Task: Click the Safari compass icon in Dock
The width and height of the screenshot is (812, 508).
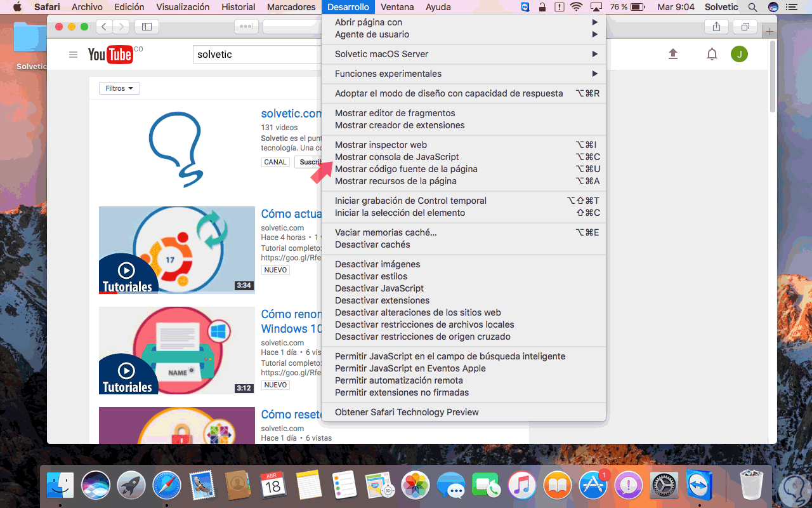Action: pos(167,486)
